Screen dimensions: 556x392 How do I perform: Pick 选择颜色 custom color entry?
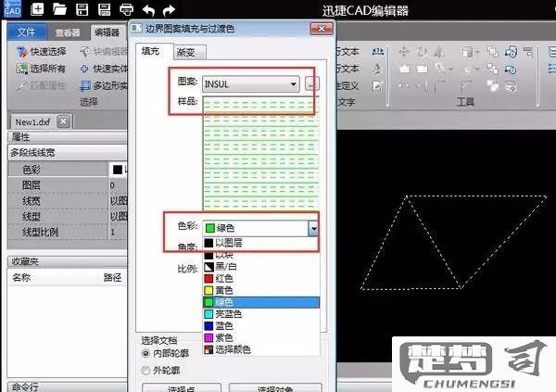coord(261,349)
